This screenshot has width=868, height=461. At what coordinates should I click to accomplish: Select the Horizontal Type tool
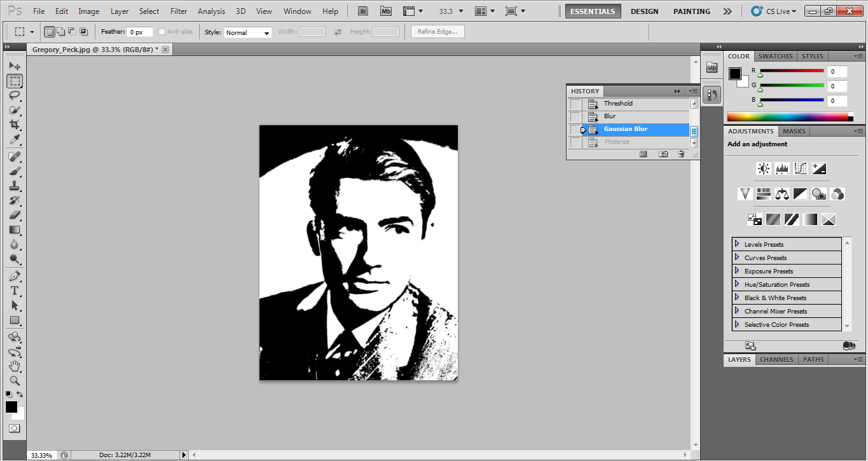tap(14, 291)
